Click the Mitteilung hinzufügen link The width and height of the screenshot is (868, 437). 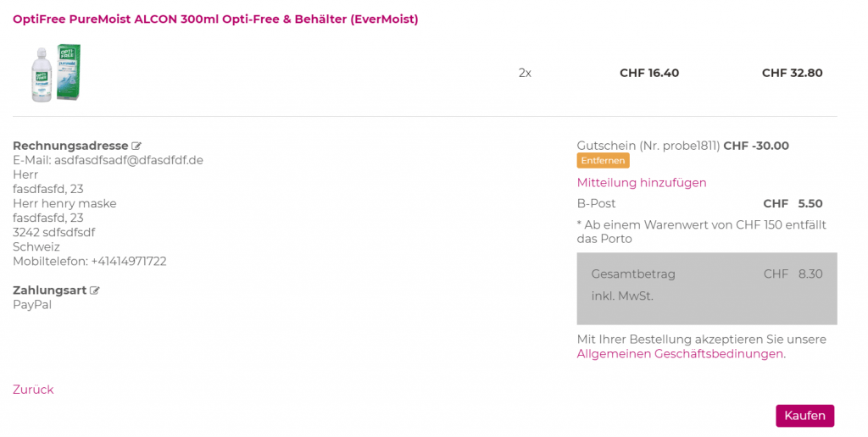642,183
